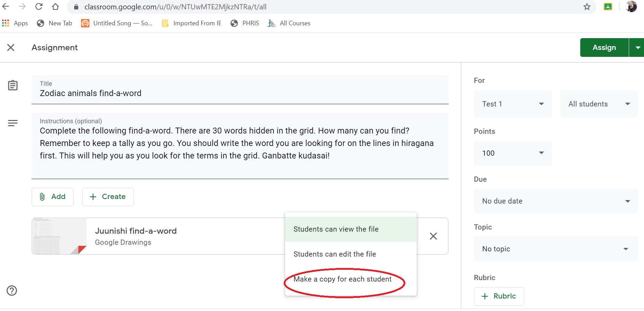Open the No topic dropdown
The width and height of the screenshot is (644, 311).
(x=556, y=249)
